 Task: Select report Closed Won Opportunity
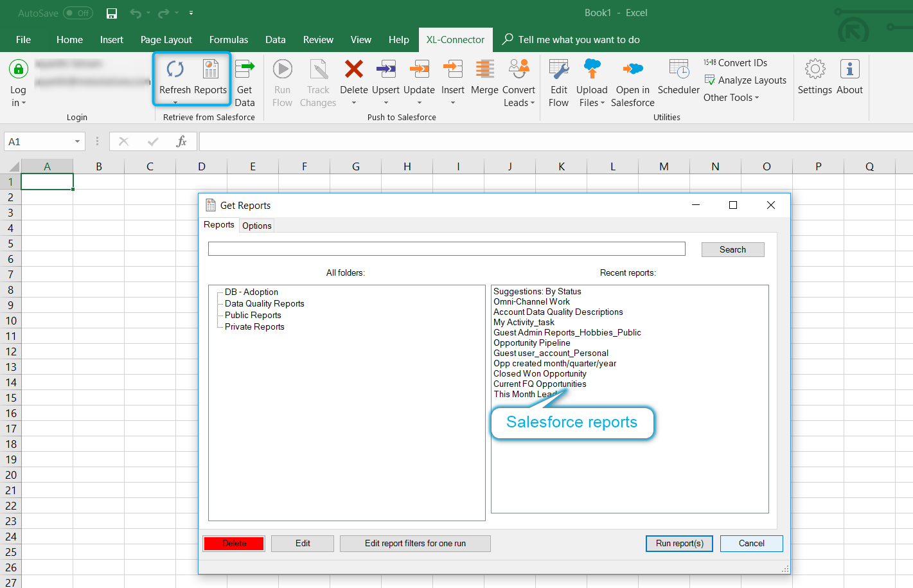pos(540,373)
